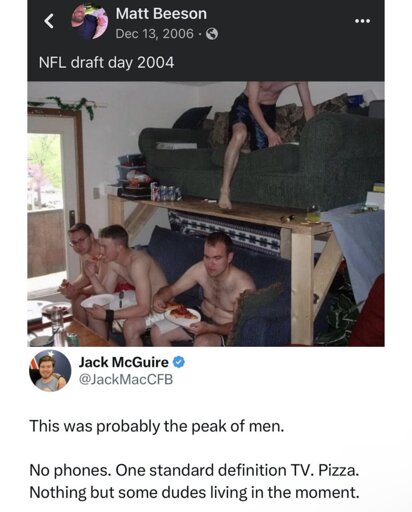
Task: Click the tweet text about peak of men
Action: (157, 426)
